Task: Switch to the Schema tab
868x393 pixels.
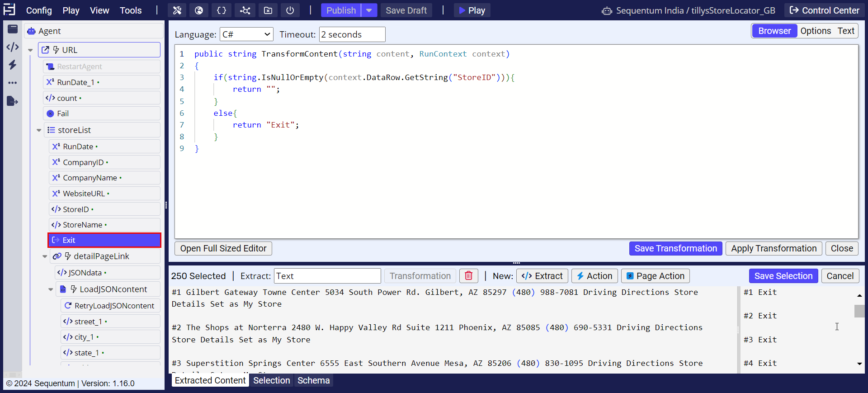Action: coord(313,380)
